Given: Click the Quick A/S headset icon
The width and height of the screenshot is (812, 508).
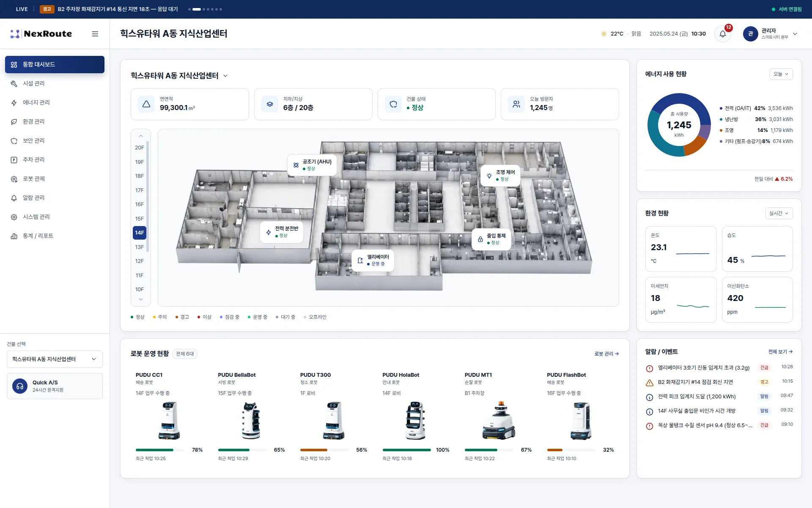Looking at the screenshot, I should click(19, 386).
